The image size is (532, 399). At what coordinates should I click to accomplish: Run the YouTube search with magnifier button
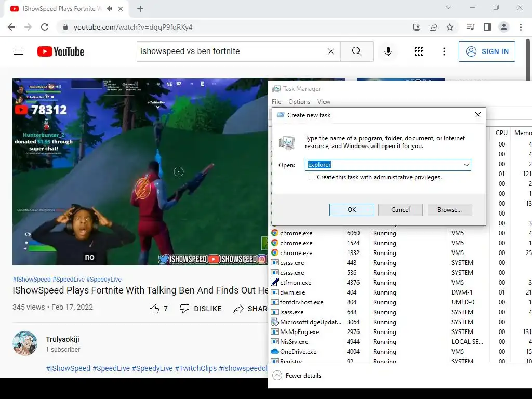pos(356,51)
